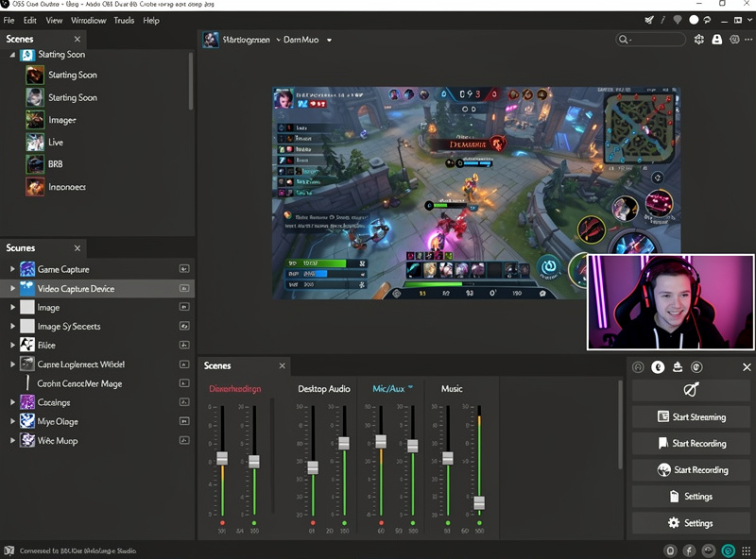The height and width of the screenshot is (559, 756).
Task: Toggle visibility of Video Capture Device
Action: [x=184, y=288]
